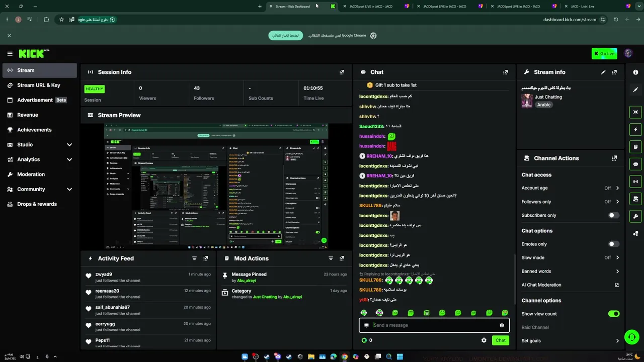Open Slow mode options
Image resolution: width=644 pixels, height=362 pixels.
[571, 257]
